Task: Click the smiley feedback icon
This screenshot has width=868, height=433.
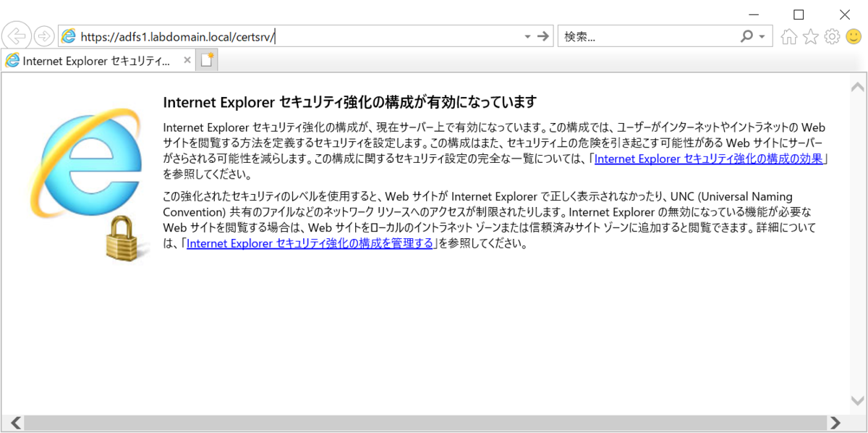Action: [x=854, y=36]
